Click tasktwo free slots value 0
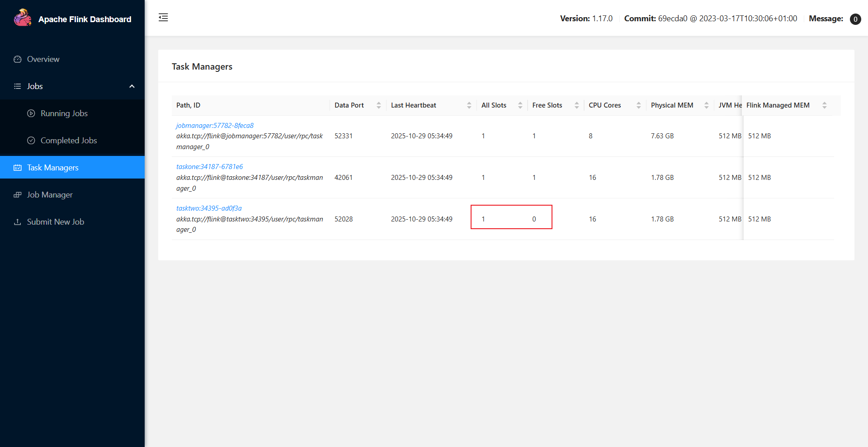The image size is (868, 447). (534, 219)
